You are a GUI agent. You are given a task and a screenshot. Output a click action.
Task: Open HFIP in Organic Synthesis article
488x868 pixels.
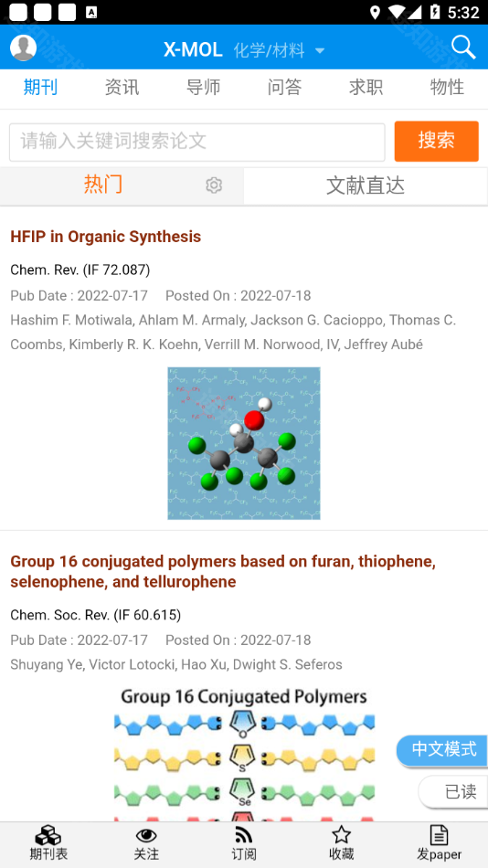pyautogui.click(x=105, y=237)
